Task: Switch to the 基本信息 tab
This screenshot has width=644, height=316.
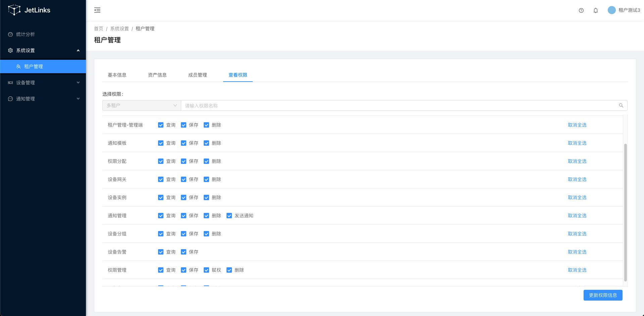Action: tap(117, 75)
